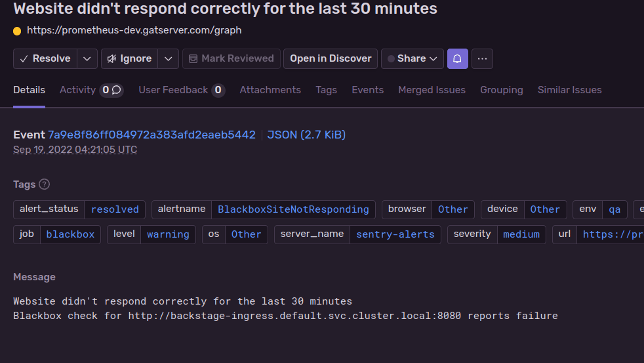Image resolution: width=644 pixels, height=363 pixels.
Task: Click the sentry-alerts server_name tag value
Action: [x=395, y=234]
